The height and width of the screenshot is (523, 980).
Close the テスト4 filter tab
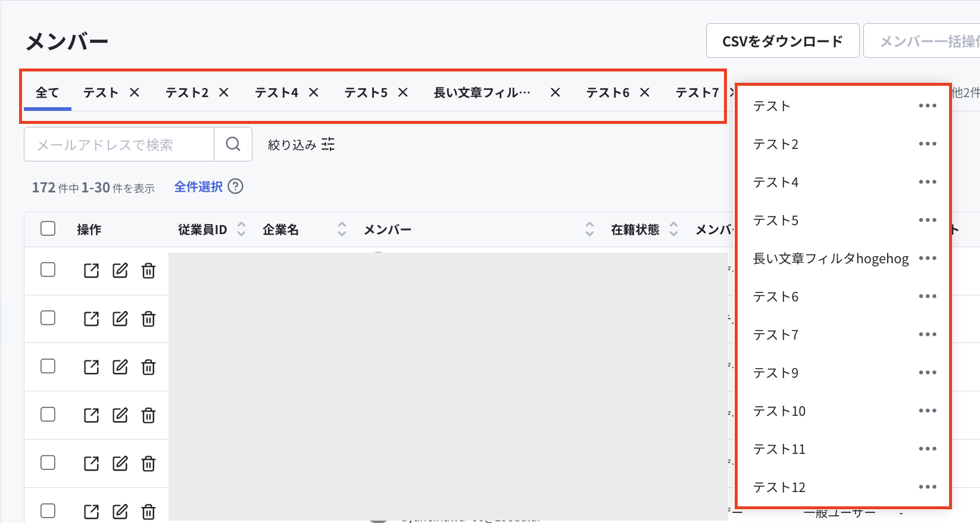(x=314, y=92)
